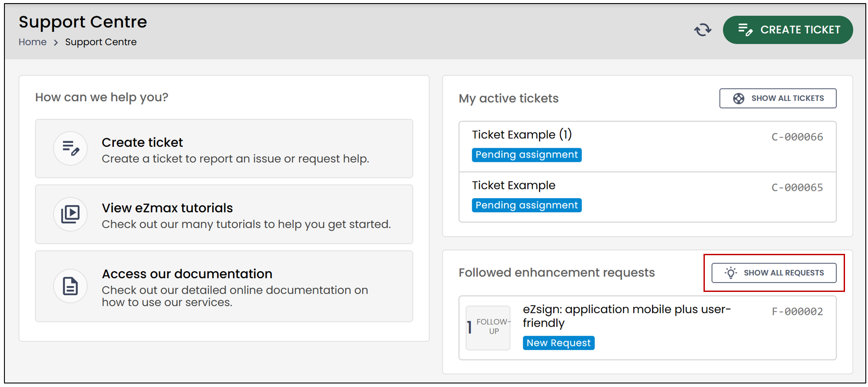This screenshot has width=868, height=387.
Task: Show all tickets
Action: tap(778, 98)
